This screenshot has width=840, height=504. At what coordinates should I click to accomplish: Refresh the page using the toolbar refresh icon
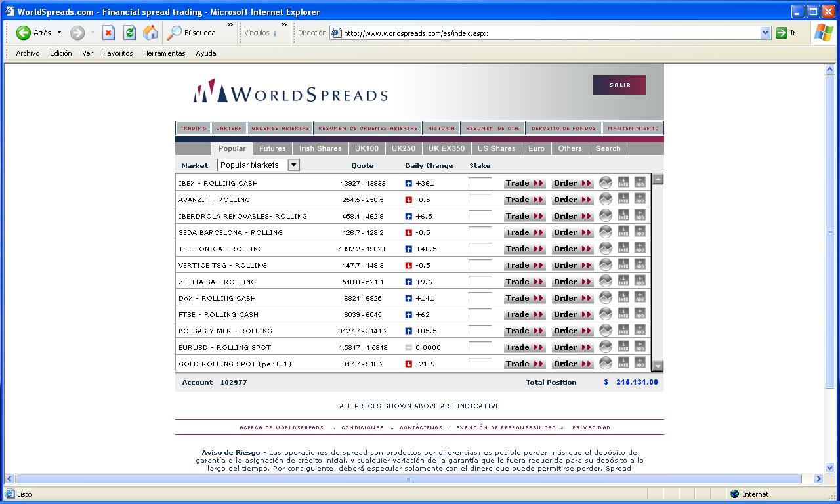click(x=129, y=33)
